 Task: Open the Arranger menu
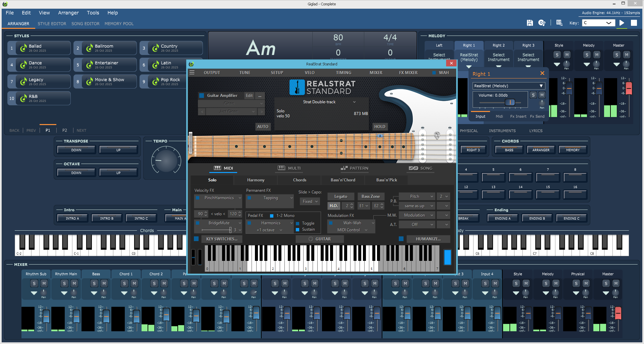(68, 13)
